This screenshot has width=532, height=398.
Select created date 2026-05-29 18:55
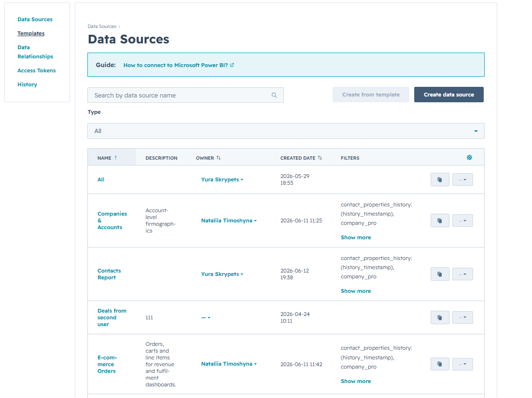(x=295, y=179)
